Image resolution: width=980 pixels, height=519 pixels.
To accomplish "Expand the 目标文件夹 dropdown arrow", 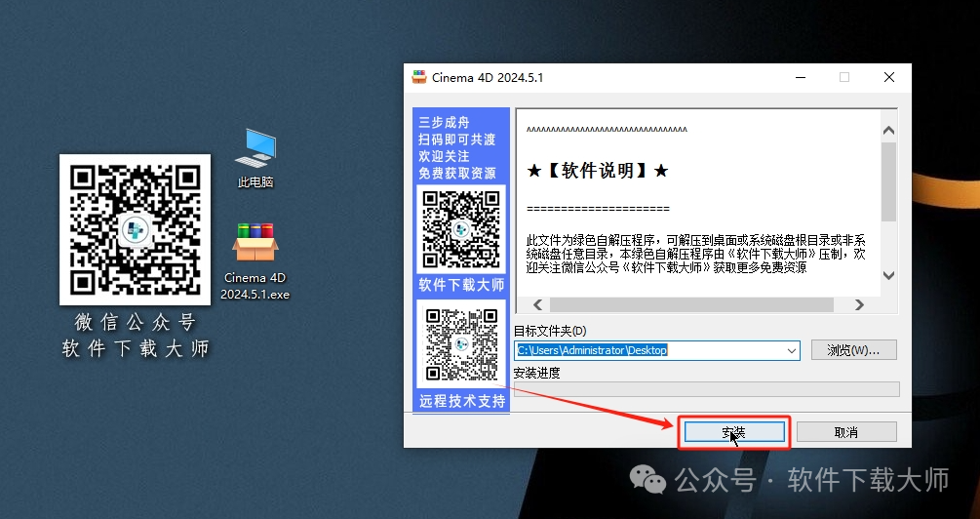I will [x=791, y=350].
